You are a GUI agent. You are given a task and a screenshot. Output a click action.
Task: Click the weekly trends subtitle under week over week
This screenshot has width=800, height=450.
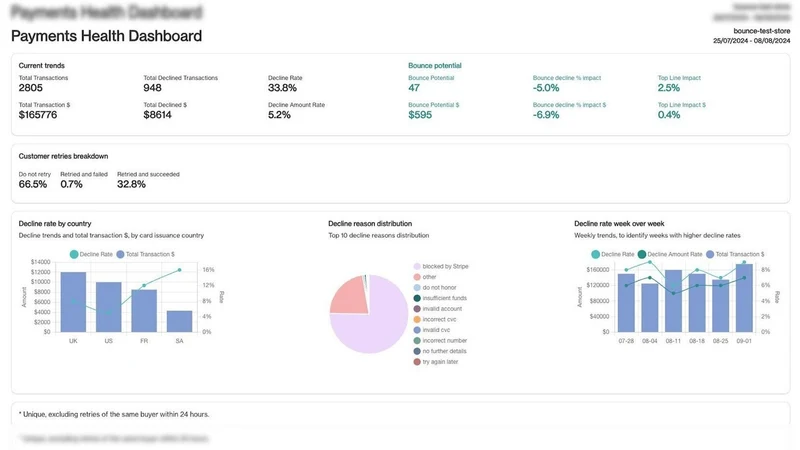657,235
